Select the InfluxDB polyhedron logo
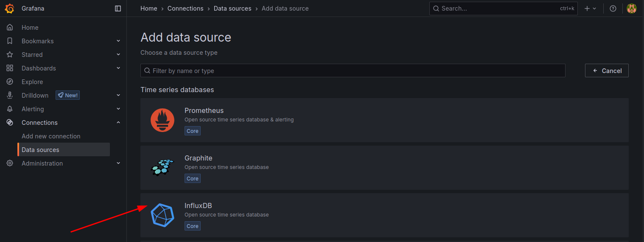 pyautogui.click(x=162, y=215)
